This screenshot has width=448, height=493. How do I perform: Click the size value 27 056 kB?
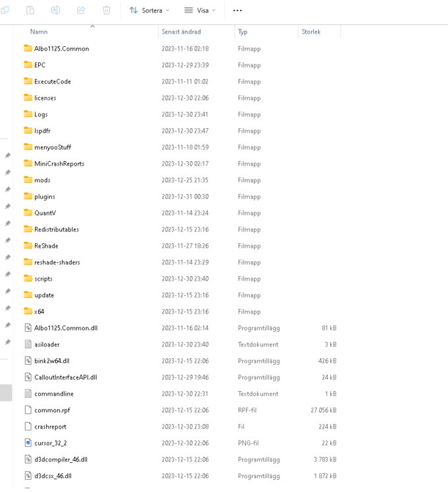324,410
